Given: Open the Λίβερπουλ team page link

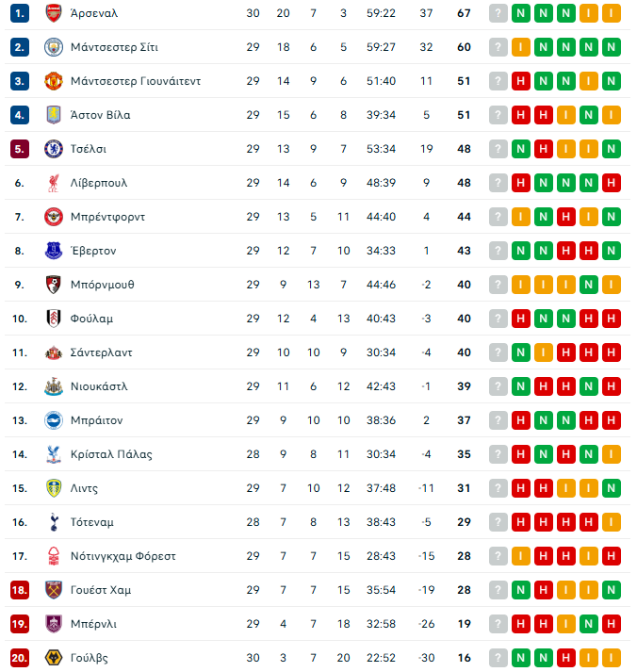Looking at the screenshot, I should (98, 183).
